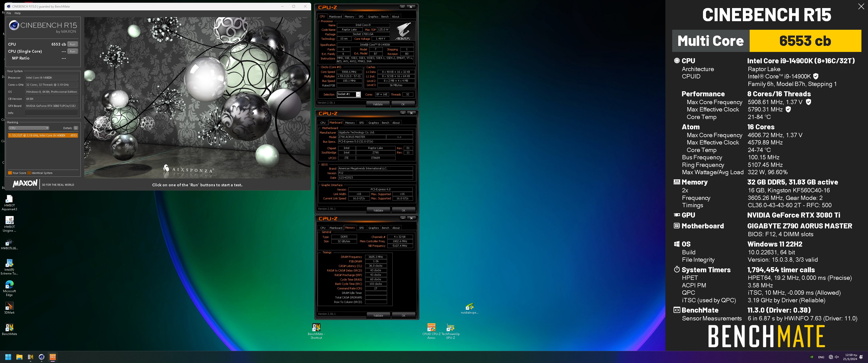This screenshot has height=363, width=868.
Task: Switch to CPU tab in Mainboard CPU-Z window
Action: [x=323, y=123]
